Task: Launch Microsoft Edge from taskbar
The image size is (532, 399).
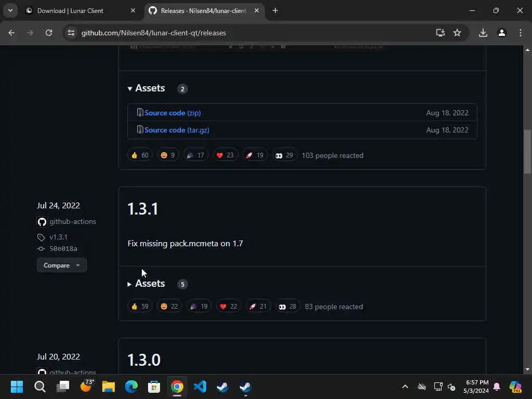Action: [131, 387]
